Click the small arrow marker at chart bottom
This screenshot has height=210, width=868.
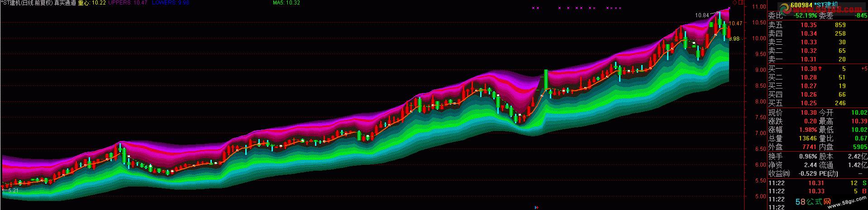pyautogui.click(x=536, y=207)
